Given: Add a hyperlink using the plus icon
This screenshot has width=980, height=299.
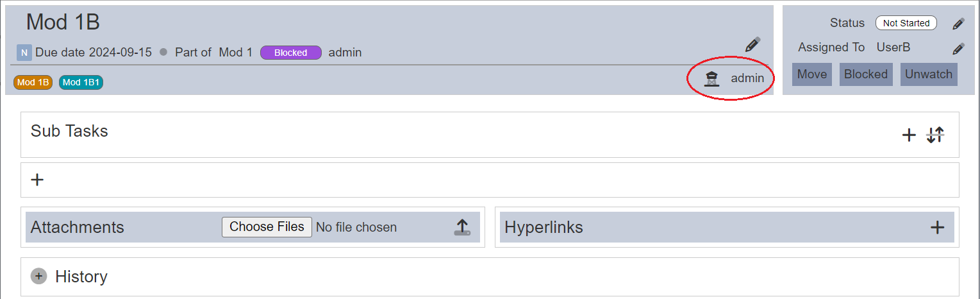Looking at the screenshot, I should pyautogui.click(x=938, y=227).
